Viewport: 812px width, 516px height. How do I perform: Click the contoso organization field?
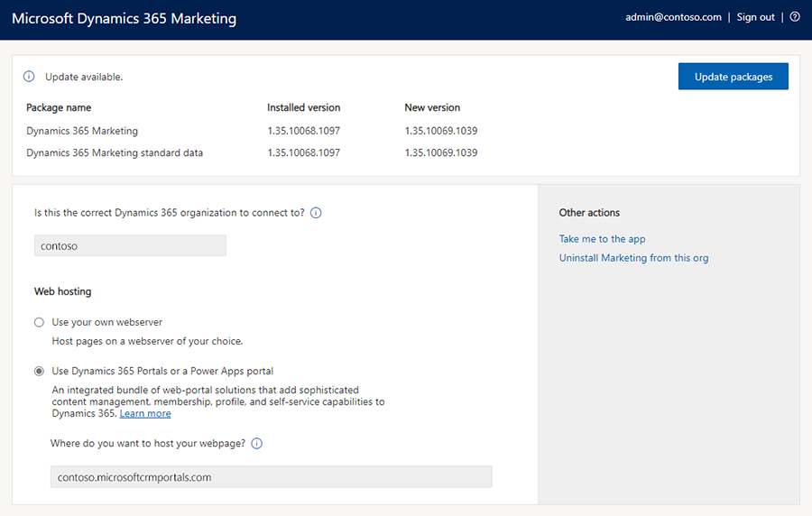(x=130, y=246)
